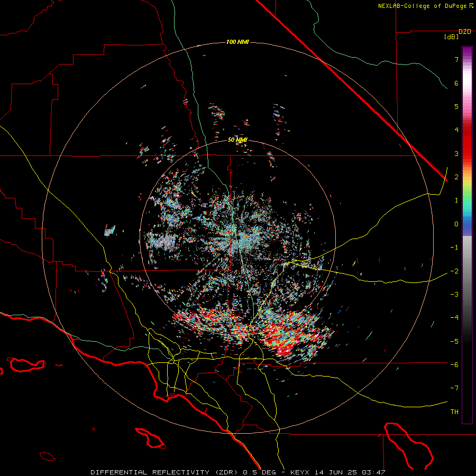Click the color scale value 6
The width and height of the screenshot is (476, 476).
(x=456, y=83)
